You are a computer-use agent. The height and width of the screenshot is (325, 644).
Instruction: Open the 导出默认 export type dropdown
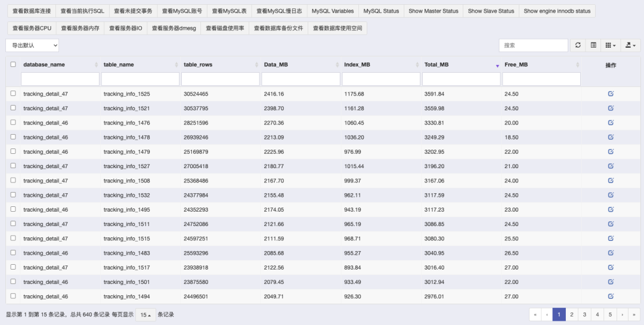[x=32, y=45]
